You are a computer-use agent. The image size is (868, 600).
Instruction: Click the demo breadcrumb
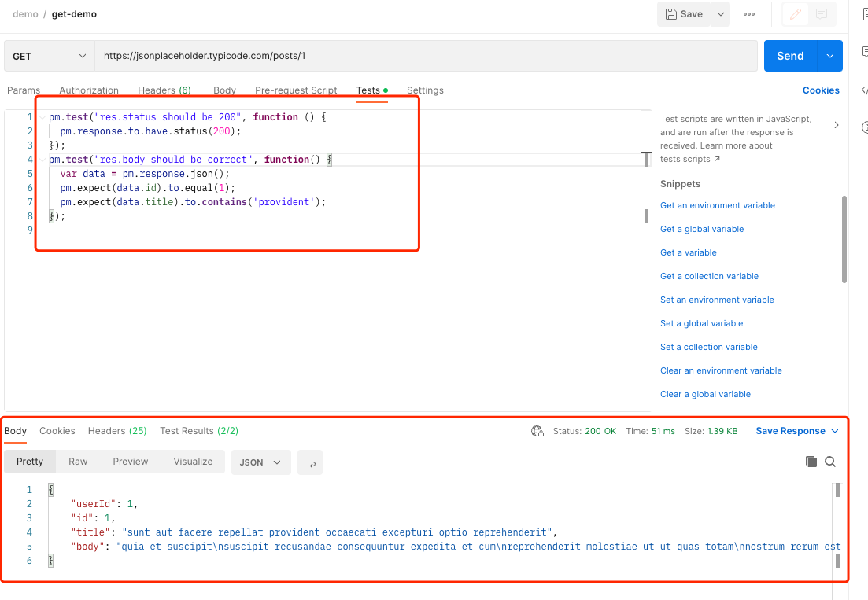pos(25,14)
